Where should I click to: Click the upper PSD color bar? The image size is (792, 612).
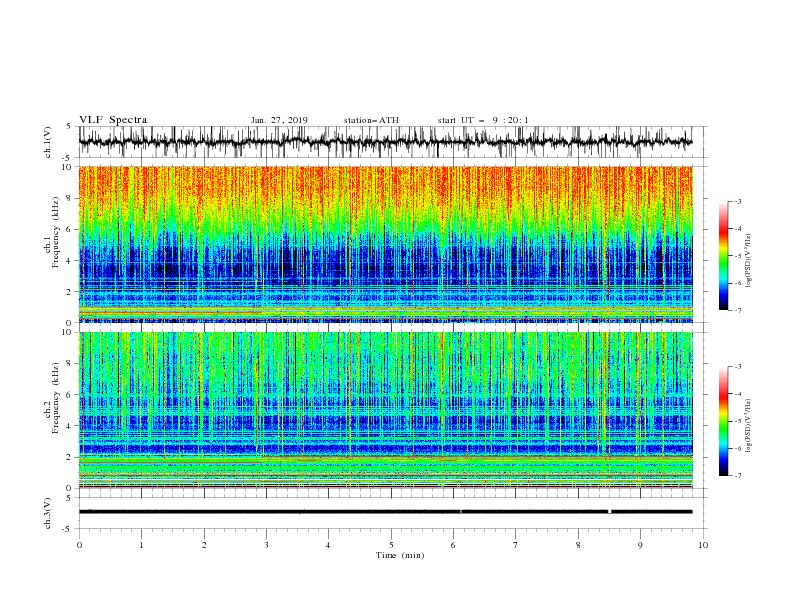click(x=723, y=256)
